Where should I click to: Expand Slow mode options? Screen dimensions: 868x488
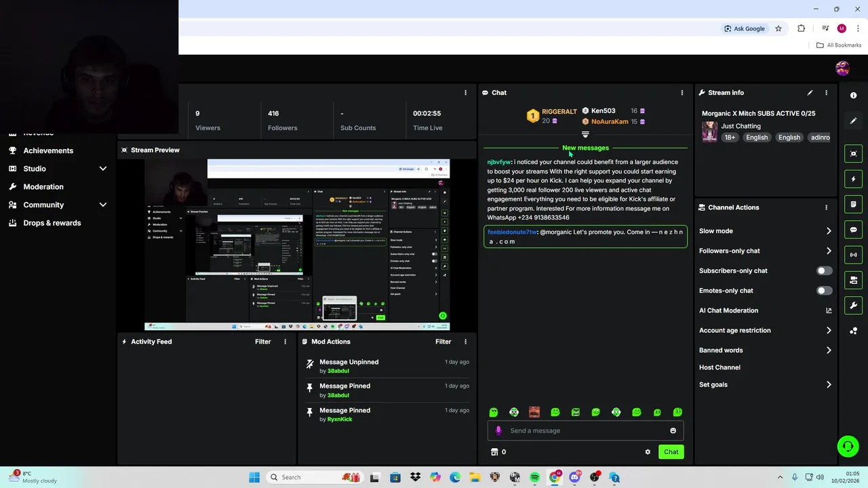(829, 231)
